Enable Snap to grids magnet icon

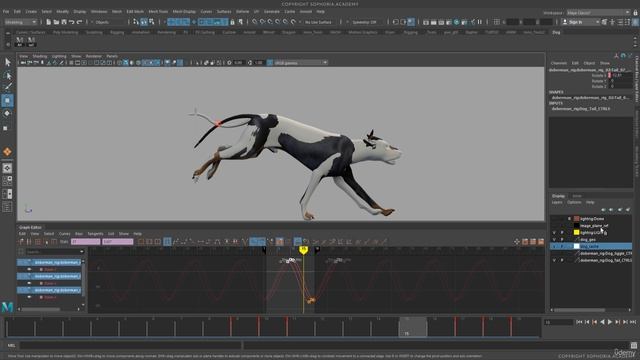[255, 22]
